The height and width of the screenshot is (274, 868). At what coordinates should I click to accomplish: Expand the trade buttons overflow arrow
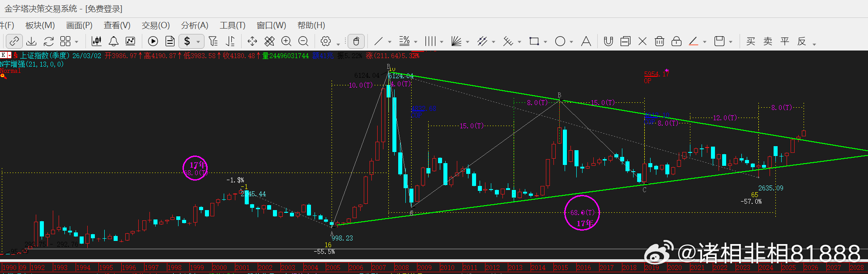[x=814, y=44]
